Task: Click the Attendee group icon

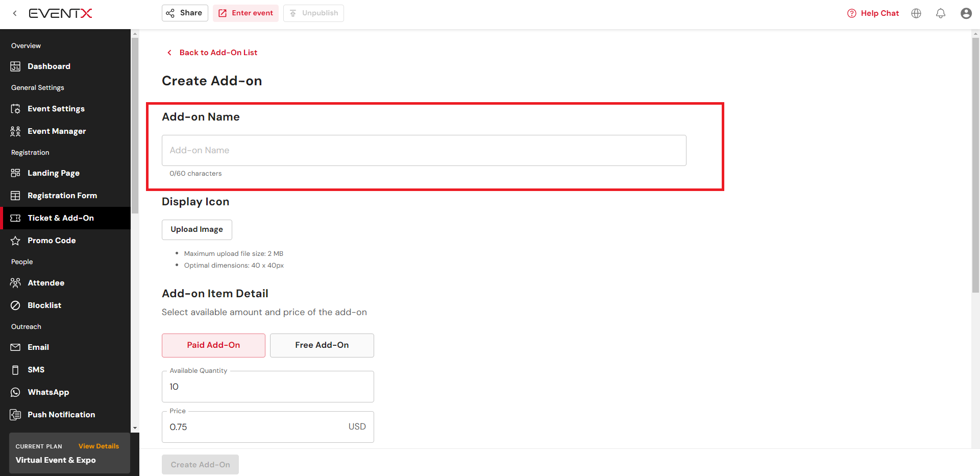Action: [15, 283]
